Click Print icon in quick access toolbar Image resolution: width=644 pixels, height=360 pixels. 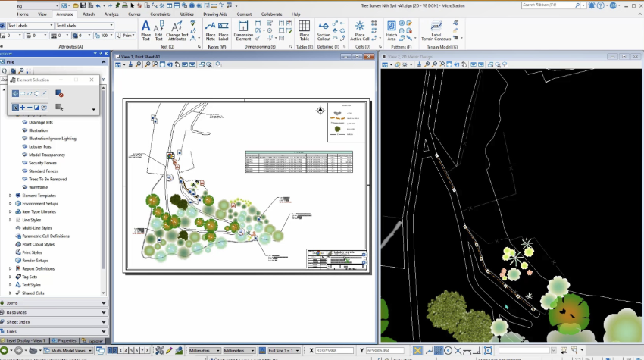(x=124, y=5)
